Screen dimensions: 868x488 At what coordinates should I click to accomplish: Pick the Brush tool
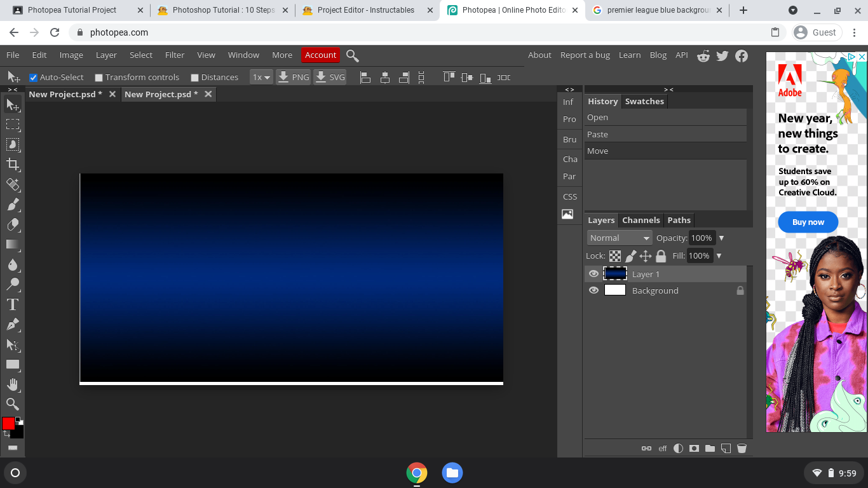(x=13, y=205)
